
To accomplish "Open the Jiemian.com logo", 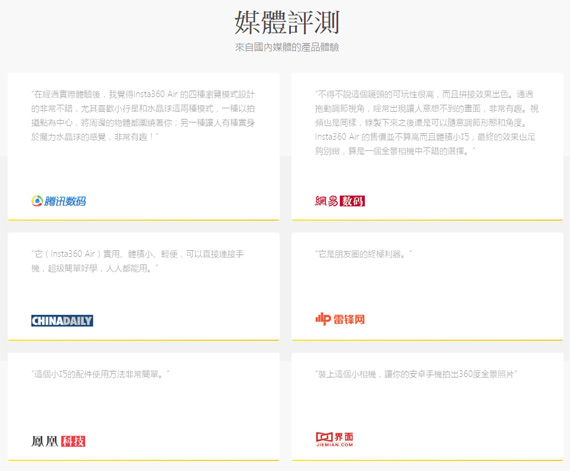I will point(334,439).
